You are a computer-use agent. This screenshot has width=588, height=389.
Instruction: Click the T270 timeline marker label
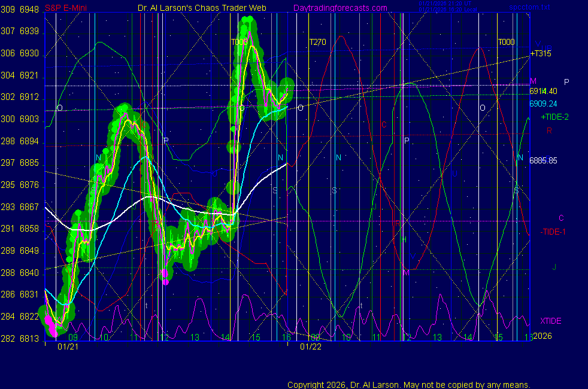[x=317, y=42]
